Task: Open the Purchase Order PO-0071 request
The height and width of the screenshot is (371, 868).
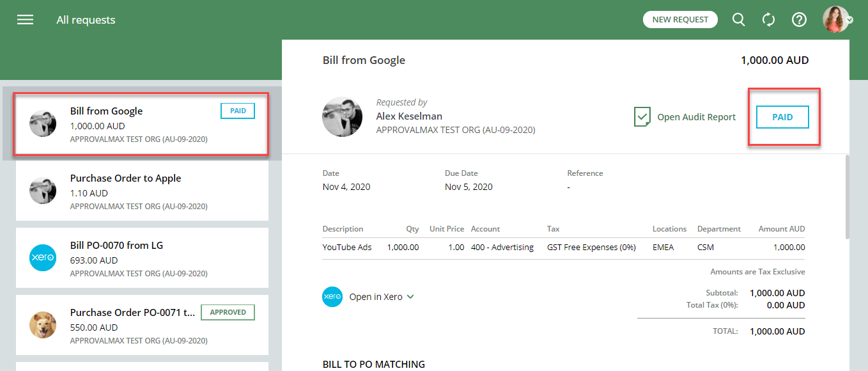Action: tap(142, 325)
